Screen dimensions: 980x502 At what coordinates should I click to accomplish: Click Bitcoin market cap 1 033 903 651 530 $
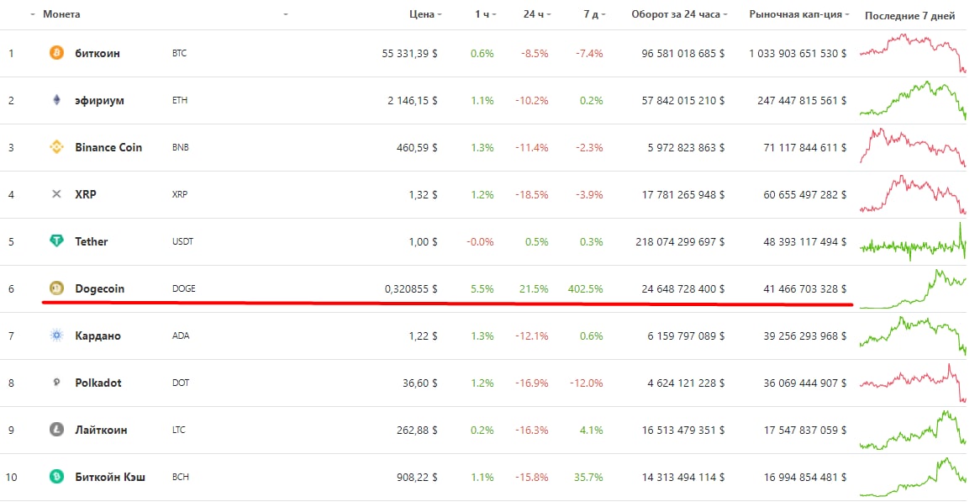click(798, 54)
